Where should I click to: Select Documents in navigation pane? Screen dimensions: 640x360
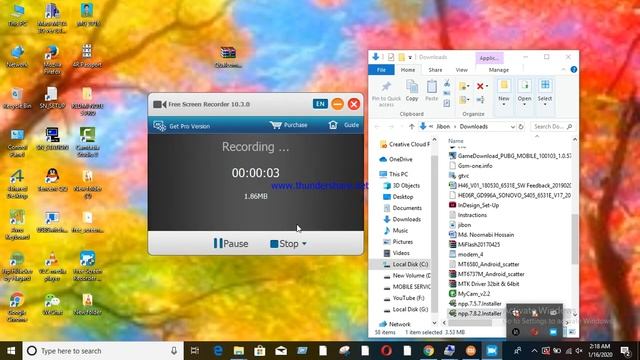pos(402,208)
